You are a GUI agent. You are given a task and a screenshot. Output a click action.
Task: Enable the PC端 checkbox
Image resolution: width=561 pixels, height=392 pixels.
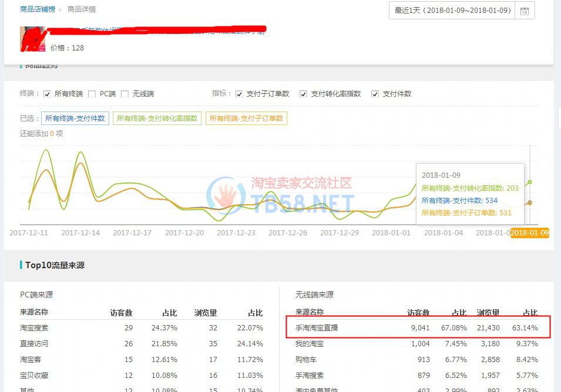pos(92,94)
